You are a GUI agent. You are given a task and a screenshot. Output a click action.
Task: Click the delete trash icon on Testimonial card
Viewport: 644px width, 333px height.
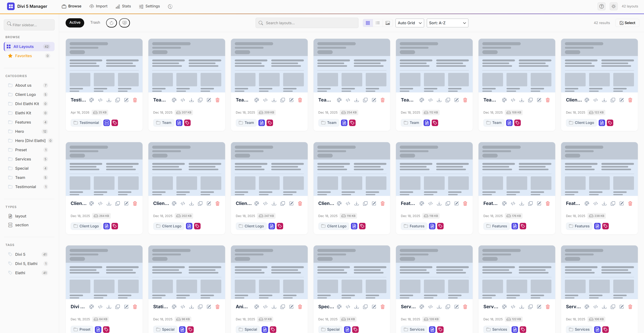click(135, 100)
